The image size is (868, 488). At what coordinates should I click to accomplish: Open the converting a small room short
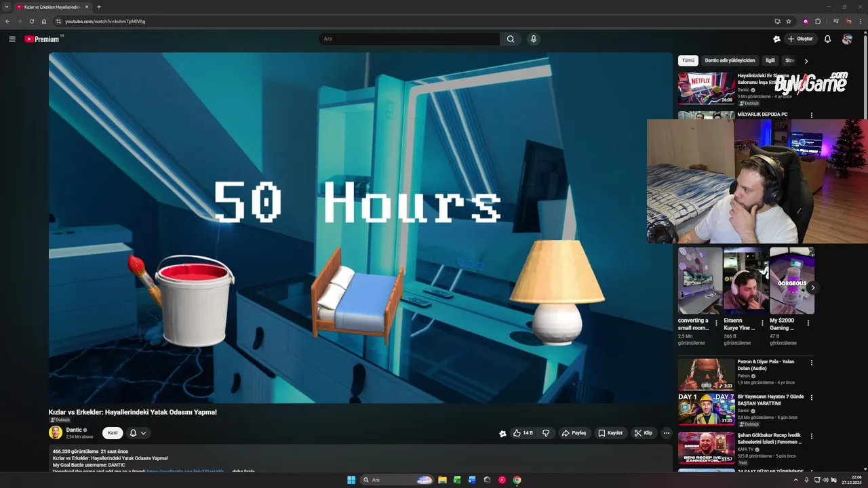(x=700, y=281)
